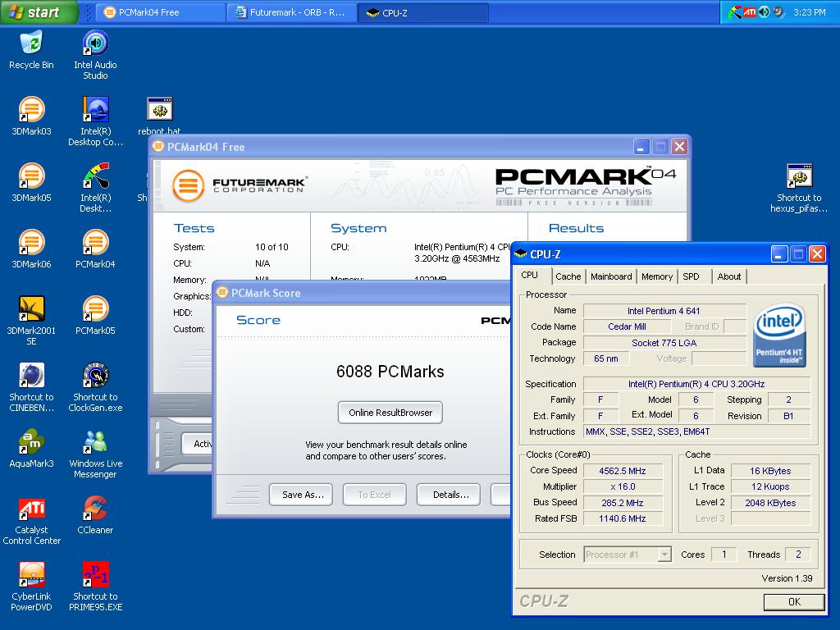
Task: Select the 3DMark05 desktop shortcut
Action: point(32,183)
